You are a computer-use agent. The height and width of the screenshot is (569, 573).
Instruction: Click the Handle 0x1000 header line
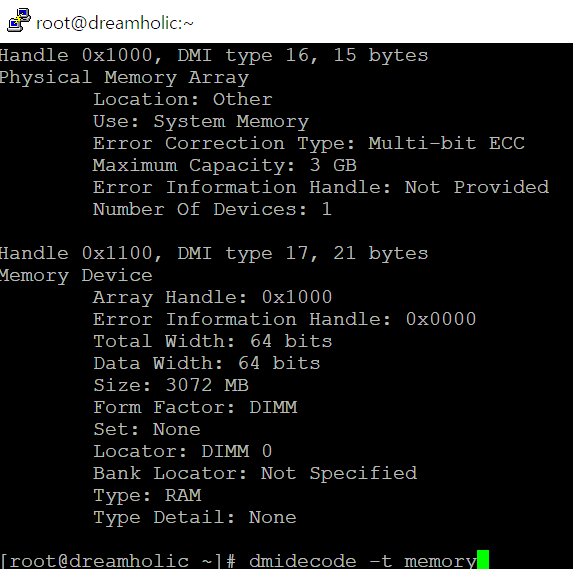click(x=214, y=56)
